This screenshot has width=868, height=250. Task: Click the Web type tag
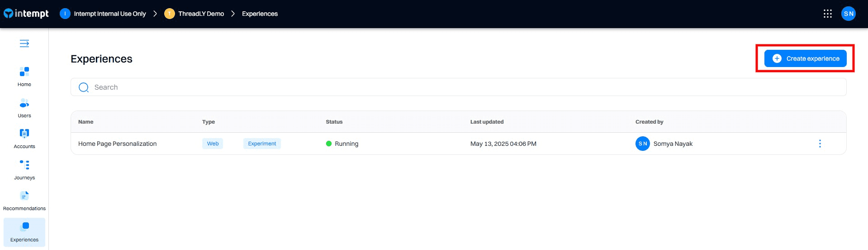tap(213, 144)
